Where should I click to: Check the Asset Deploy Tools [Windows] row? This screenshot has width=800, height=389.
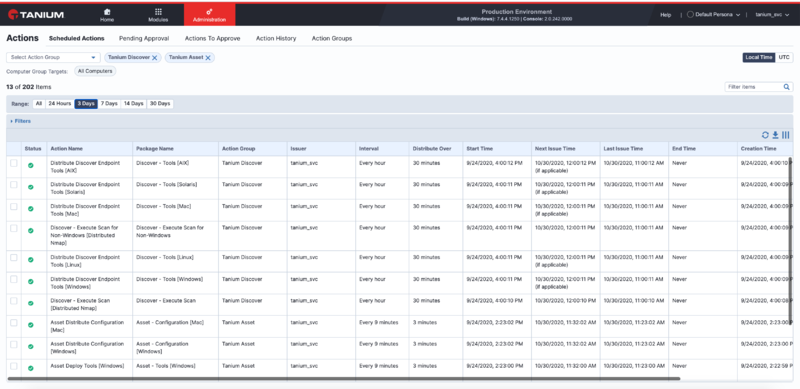[14, 366]
